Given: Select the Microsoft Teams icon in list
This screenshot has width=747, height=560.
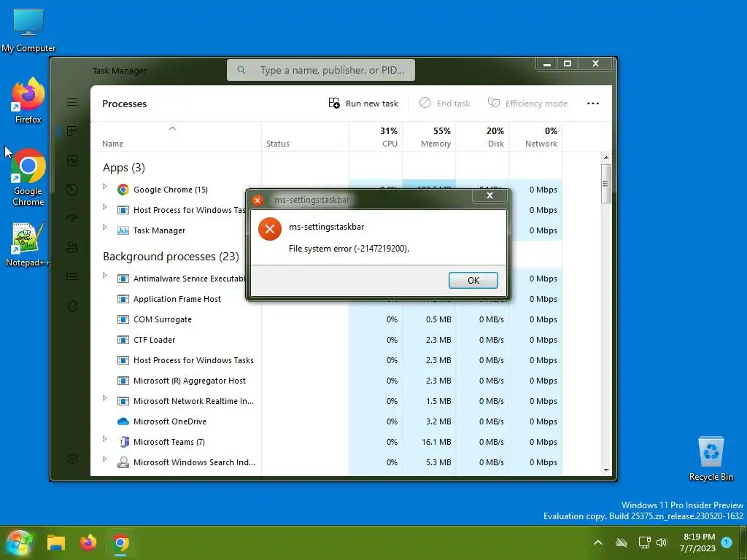Looking at the screenshot, I should pyautogui.click(x=123, y=442).
